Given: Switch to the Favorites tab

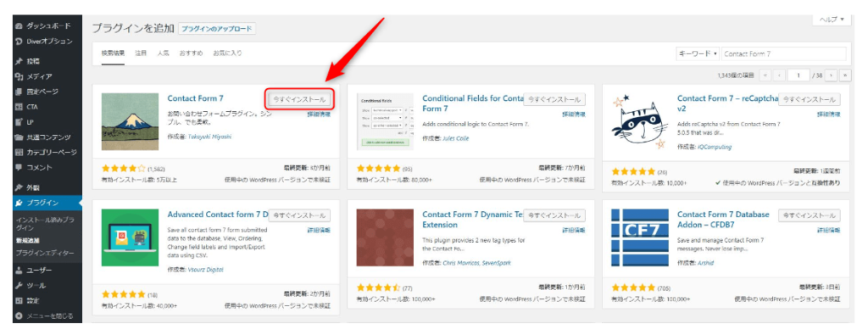Looking at the screenshot, I should pos(227,53).
